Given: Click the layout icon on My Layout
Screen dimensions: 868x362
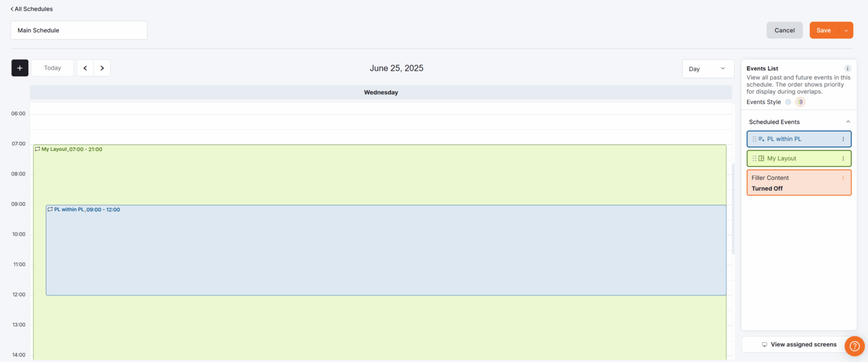Looking at the screenshot, I should pos(761,158).
